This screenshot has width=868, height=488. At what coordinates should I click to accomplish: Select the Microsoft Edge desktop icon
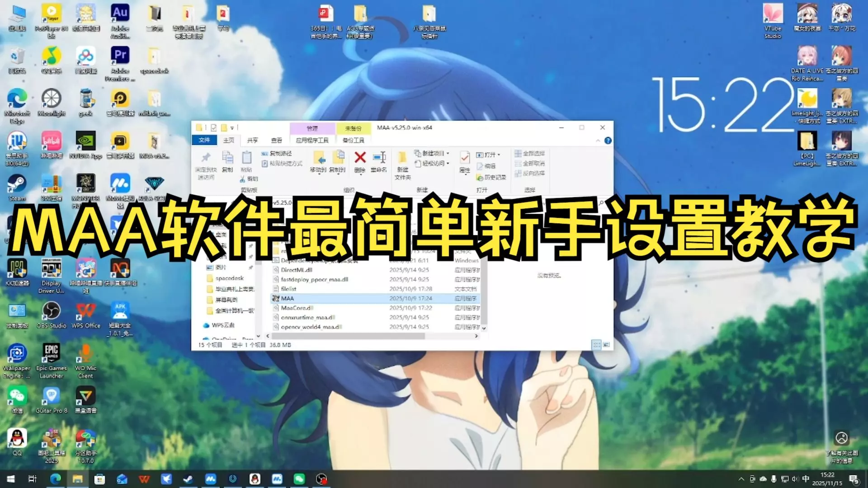coord(17,106)
